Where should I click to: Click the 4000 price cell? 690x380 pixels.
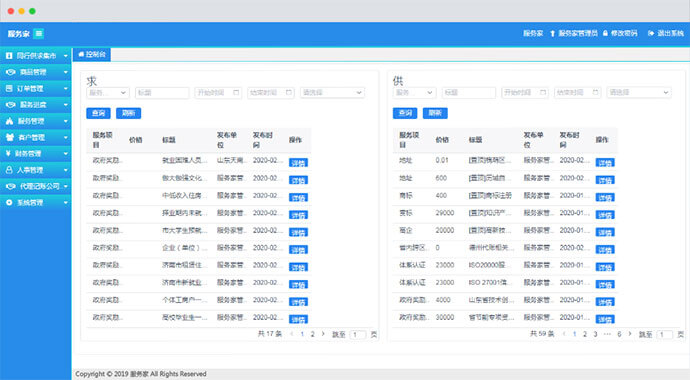443,300
